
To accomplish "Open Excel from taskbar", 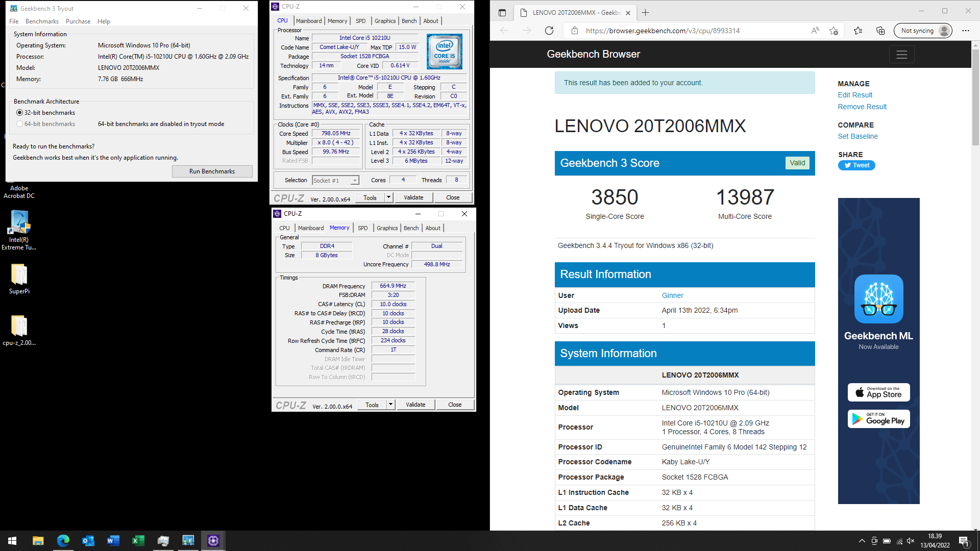I will 138,541.
